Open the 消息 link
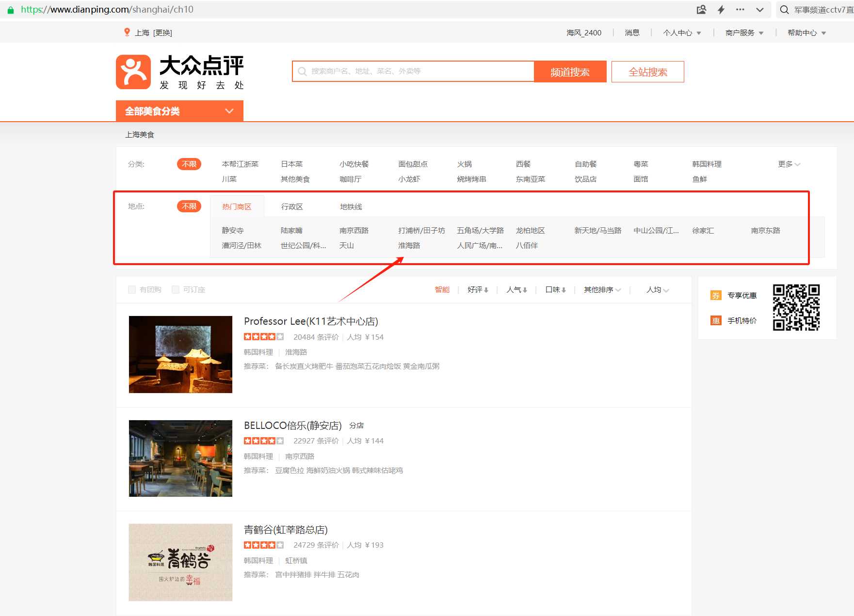The height and width of the screenshot is (616, 854). coord(632,32)
